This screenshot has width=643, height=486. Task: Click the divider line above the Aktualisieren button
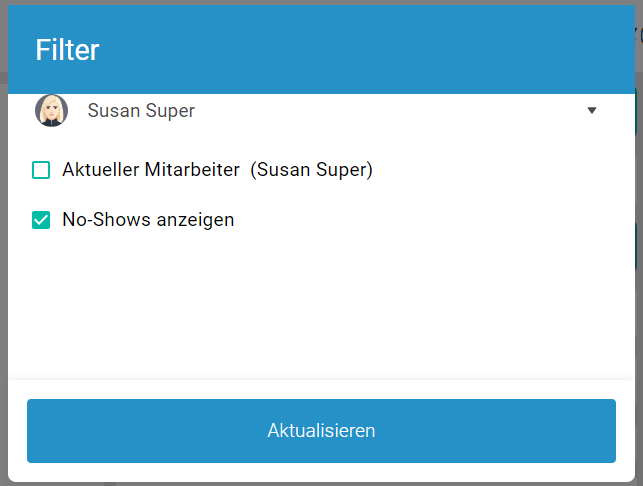(x=320, y=380)
